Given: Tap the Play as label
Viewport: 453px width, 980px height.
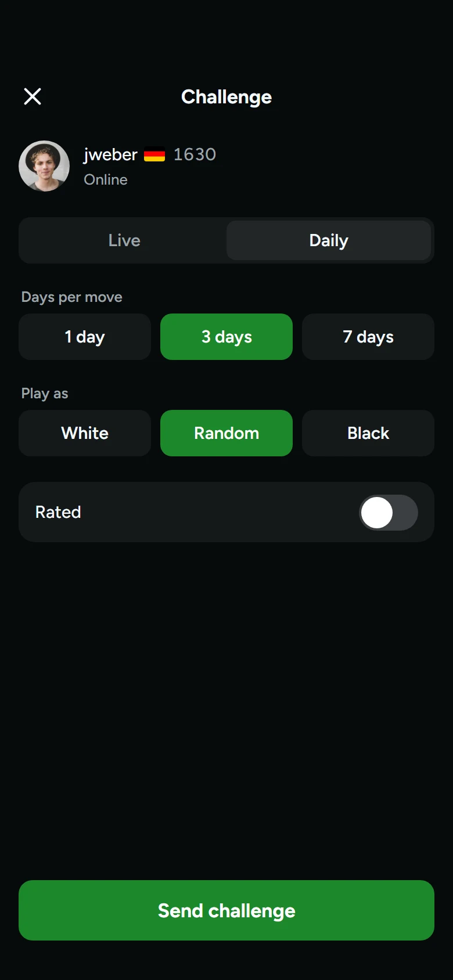Looking at the screenshot, I should point(45,394).
